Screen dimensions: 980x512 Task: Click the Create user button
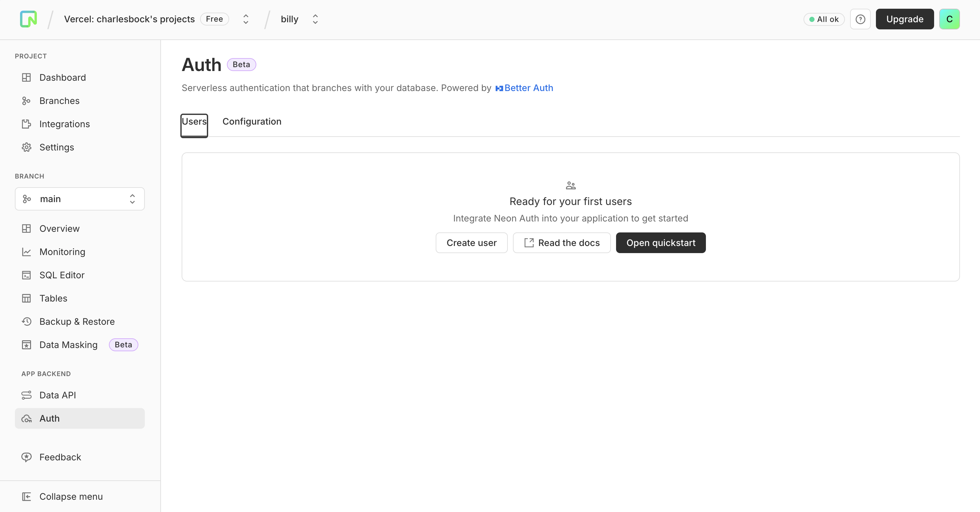click(x=471, y=243)
